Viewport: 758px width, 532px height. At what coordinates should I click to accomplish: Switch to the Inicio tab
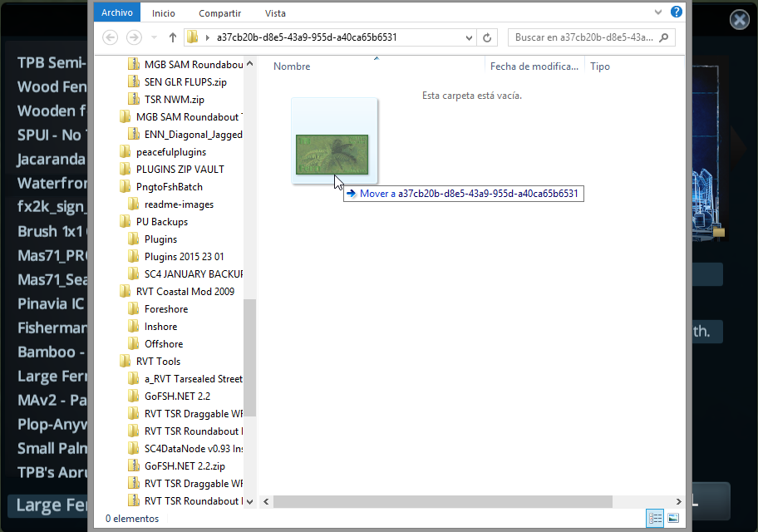[164, 13]
